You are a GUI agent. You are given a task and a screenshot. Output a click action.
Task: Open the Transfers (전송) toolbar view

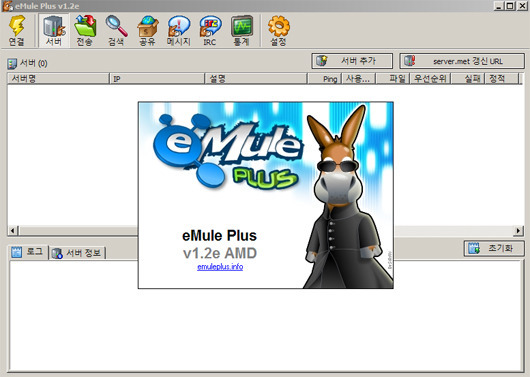pos(85,31)
